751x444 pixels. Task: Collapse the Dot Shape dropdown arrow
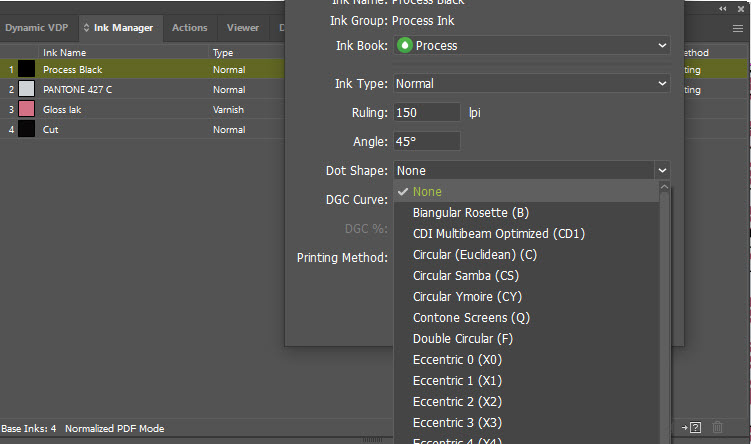(662, 171)
